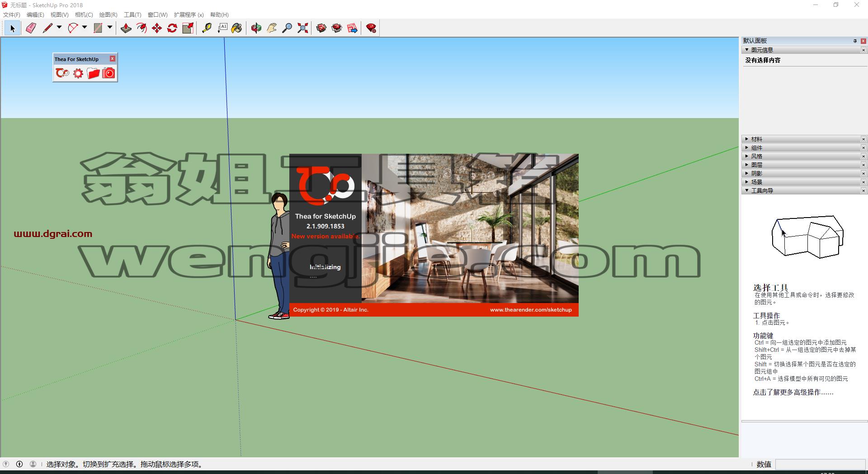Close the 材料 panel section

[863, 139]
